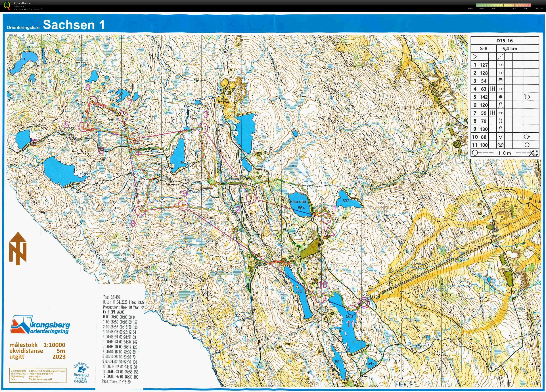The image size is (546, 392).
Task: Click control circle 7 on the map
Action: coord(123,116)
